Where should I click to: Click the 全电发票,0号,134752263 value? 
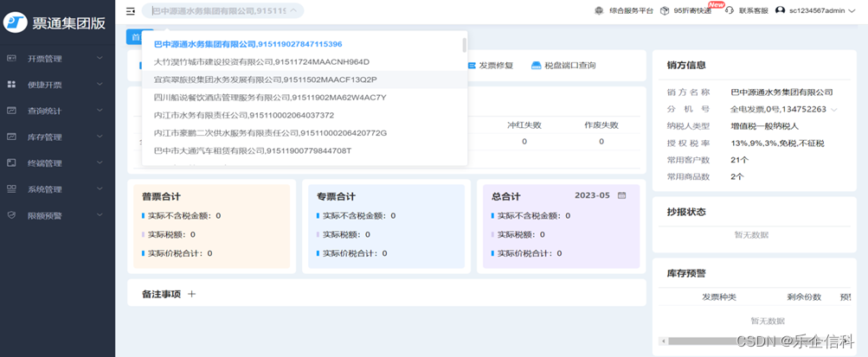[x=778, y=110]
